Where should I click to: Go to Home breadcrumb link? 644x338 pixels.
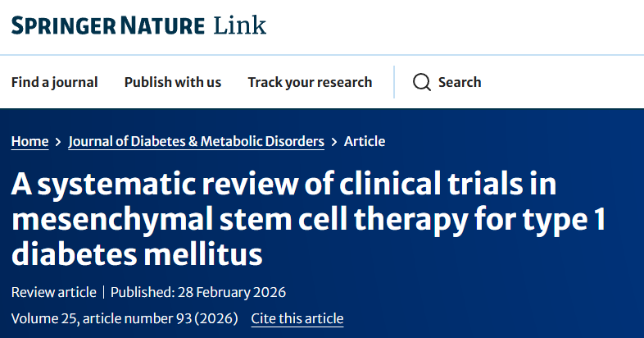pos(30,141)
